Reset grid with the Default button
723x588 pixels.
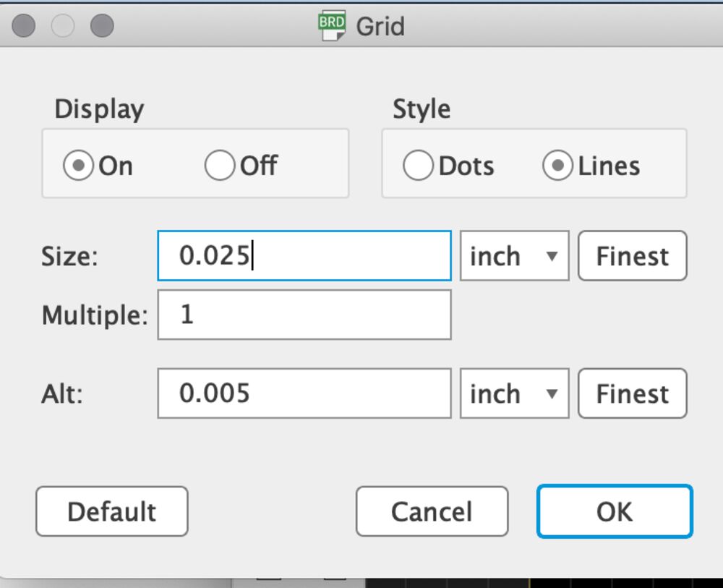tap(111, 511)
